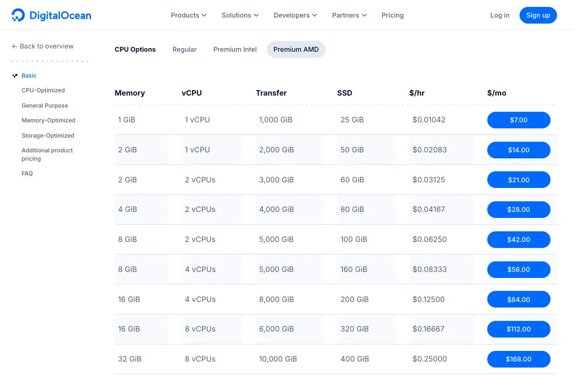Pick the $42.00 plan button
Viewport: 575px width, 392px height.
tap(519, 240)
